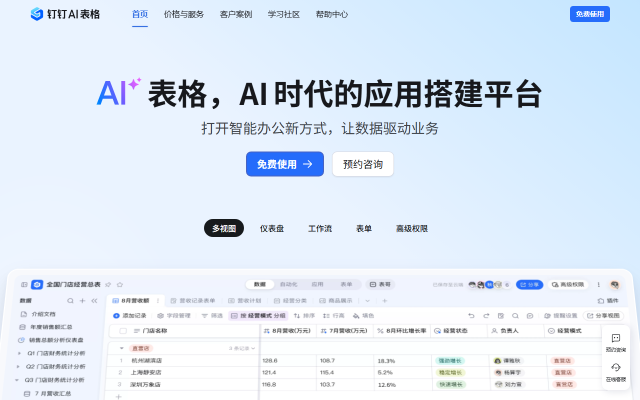Expand Q1 门店财务统计分析 tree node
Viewport: 640px width, 400px height.
pyautogui.click(x=19, y=353)
